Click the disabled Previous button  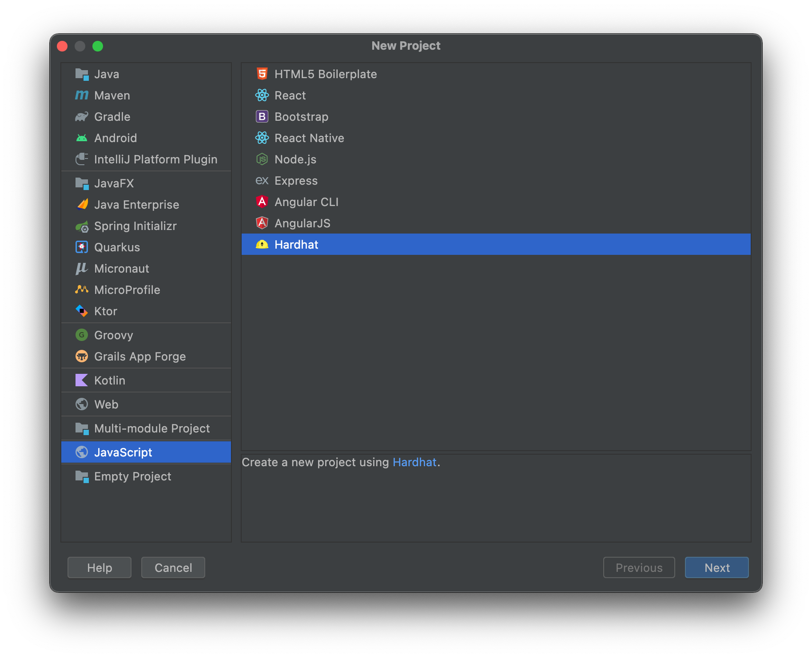(x=639, y=567)
